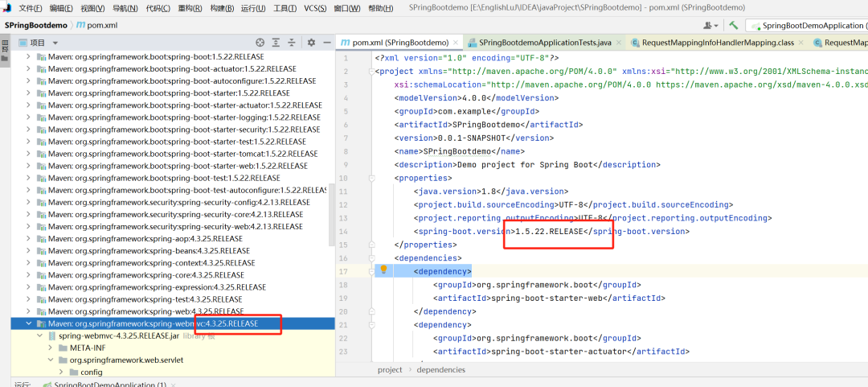Click the META-INF folder icon

pos(63,348)
